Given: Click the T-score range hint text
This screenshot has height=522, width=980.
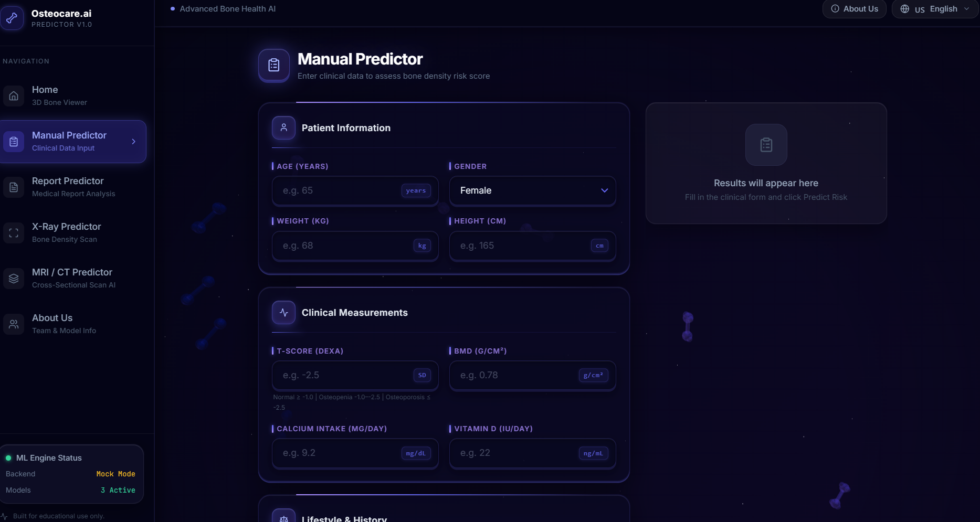Looking at the screenshot, I should coord(352,402).
